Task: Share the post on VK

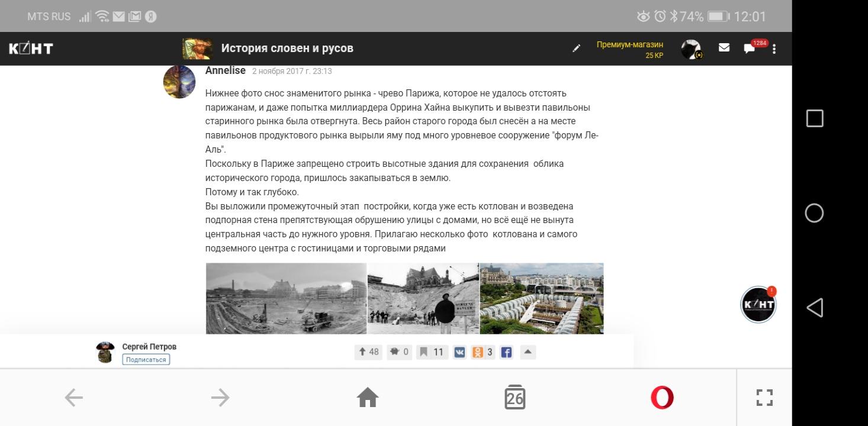Action: tap(460, 352)
